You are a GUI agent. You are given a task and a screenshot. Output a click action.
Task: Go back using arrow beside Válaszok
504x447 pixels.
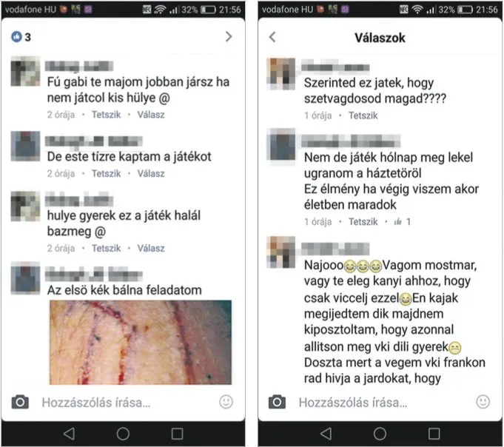pos(272,37)
